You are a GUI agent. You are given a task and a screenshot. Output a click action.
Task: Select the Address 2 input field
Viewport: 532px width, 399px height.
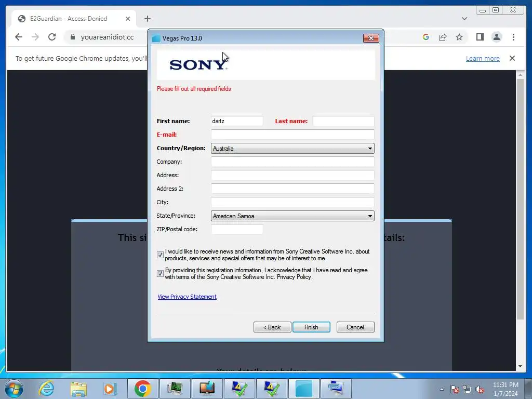[292, 189]
